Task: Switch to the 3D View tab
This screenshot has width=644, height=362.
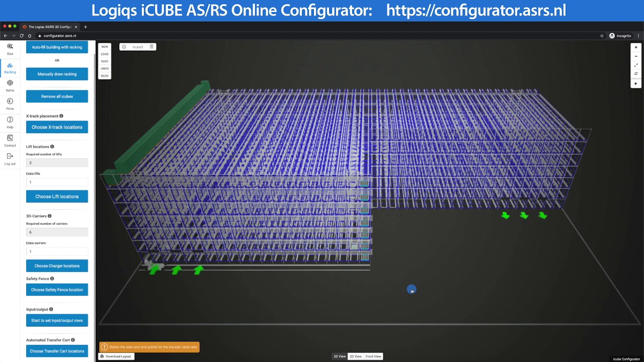Action: [x=340, y=356]
